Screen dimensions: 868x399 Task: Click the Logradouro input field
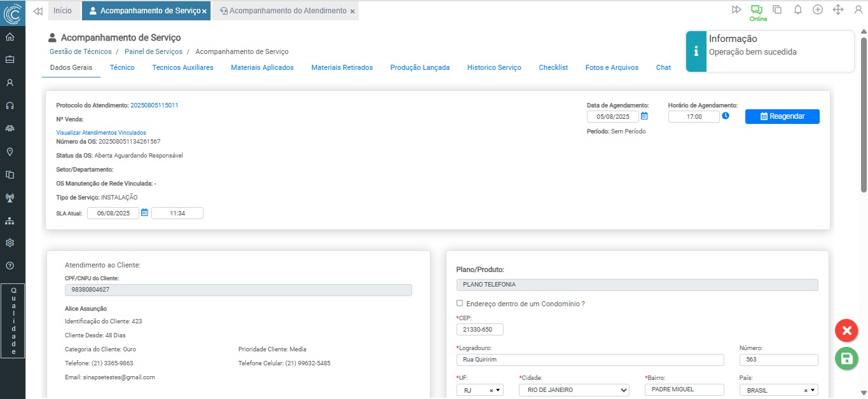click(x=590, y=360)
